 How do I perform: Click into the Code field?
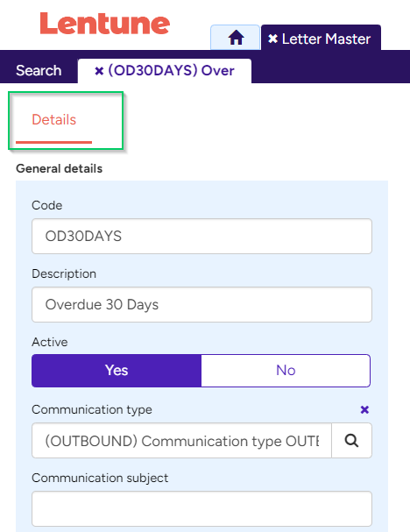coord(201,236)
